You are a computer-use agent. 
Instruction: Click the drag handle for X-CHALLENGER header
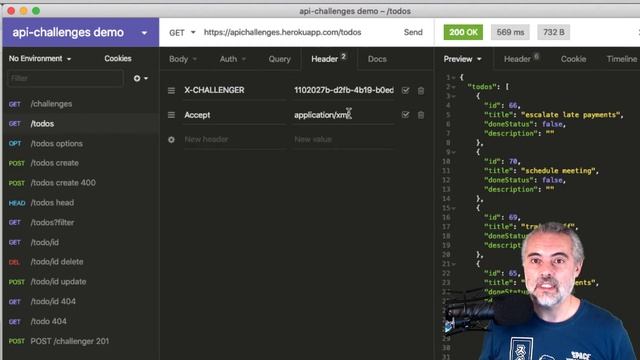click(171, 90)
